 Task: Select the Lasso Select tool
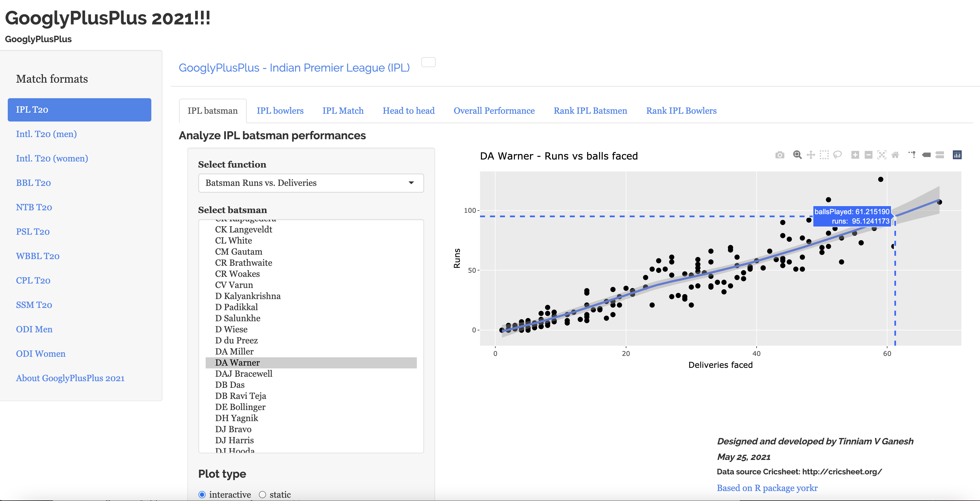837,155
